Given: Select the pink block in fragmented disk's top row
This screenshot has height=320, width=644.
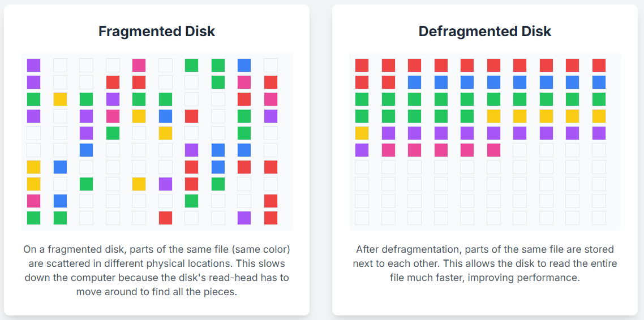Looking at the screenshot, I should pos(139,66).
